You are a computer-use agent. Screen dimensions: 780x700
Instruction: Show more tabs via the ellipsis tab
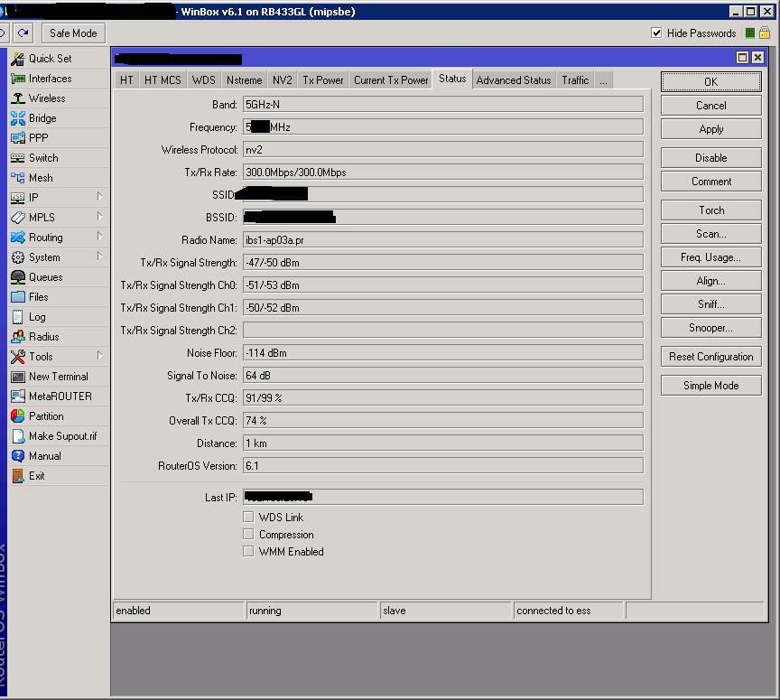point(603,80)
